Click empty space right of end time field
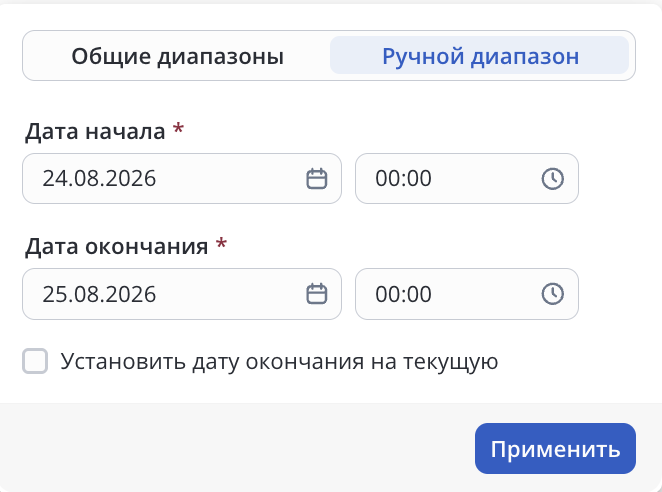662x492 pixels. tap(619, 294)
